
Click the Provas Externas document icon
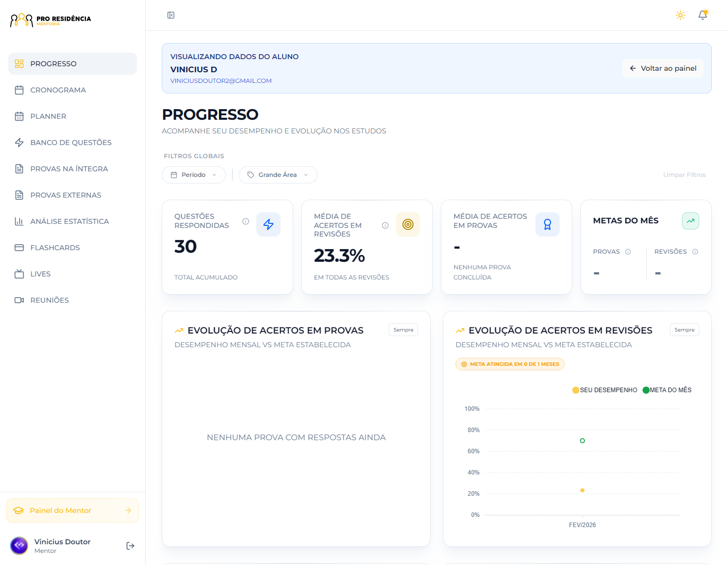[19, 195]
